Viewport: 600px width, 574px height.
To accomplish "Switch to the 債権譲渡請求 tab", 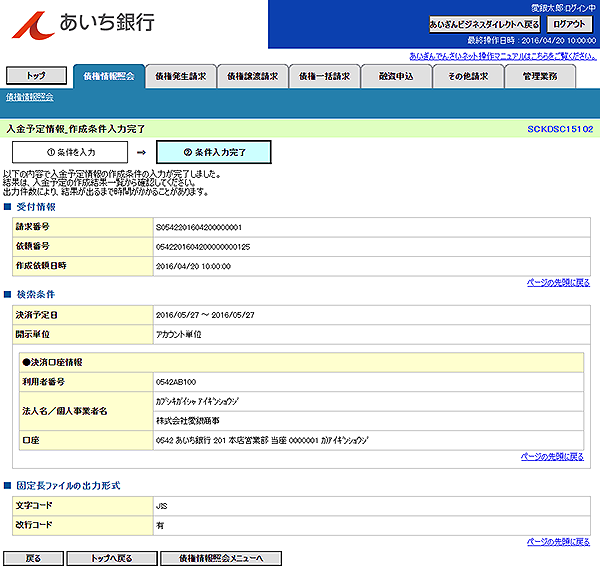I will pyautogui.click(x=253, y=76).
